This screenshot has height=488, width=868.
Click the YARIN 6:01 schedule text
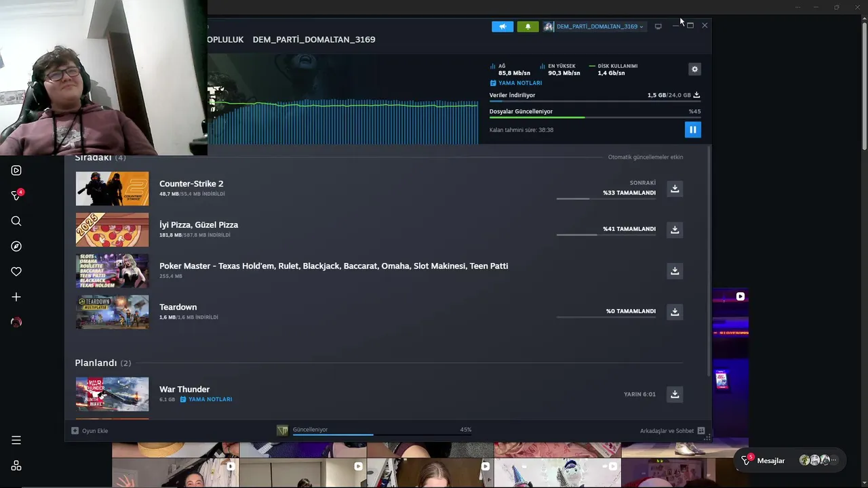pyautogui.click(x=639, y=394)
